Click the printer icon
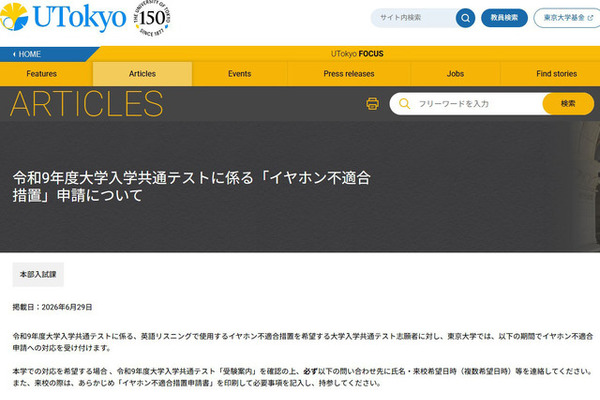Viewport: 600px width, 400px height. 372,104
